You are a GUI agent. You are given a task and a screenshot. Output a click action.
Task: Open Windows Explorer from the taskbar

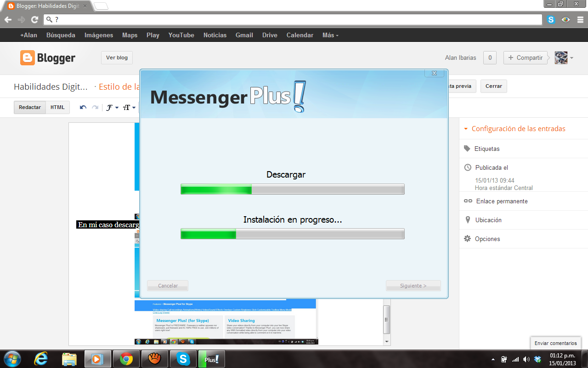[x=69, y=359]
